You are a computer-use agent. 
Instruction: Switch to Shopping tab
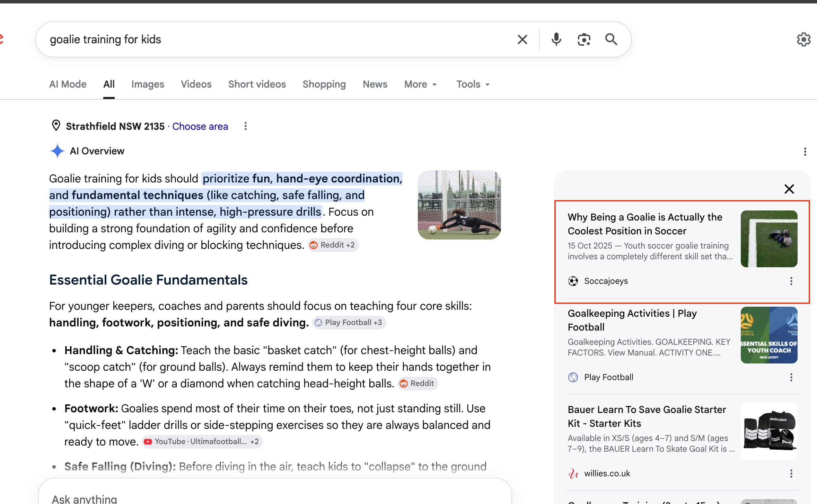[x=324, y=84]
